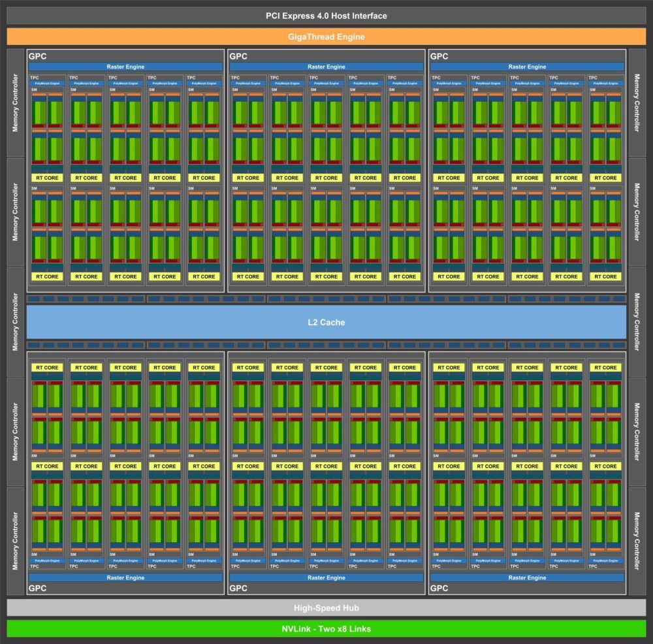Click the PCI Express 4.0 Host Interface bar

coord(326,16)
